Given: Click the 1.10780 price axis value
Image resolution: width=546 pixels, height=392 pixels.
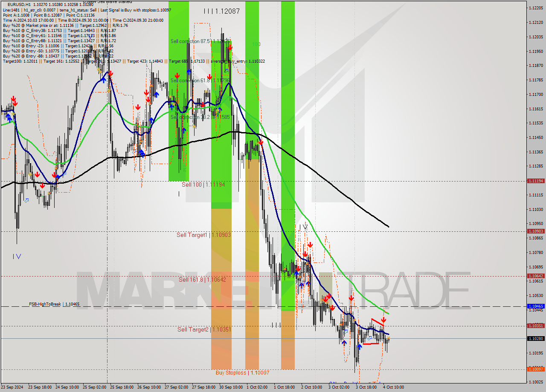Looking at the screenshot, I should (x=536, y=252).
